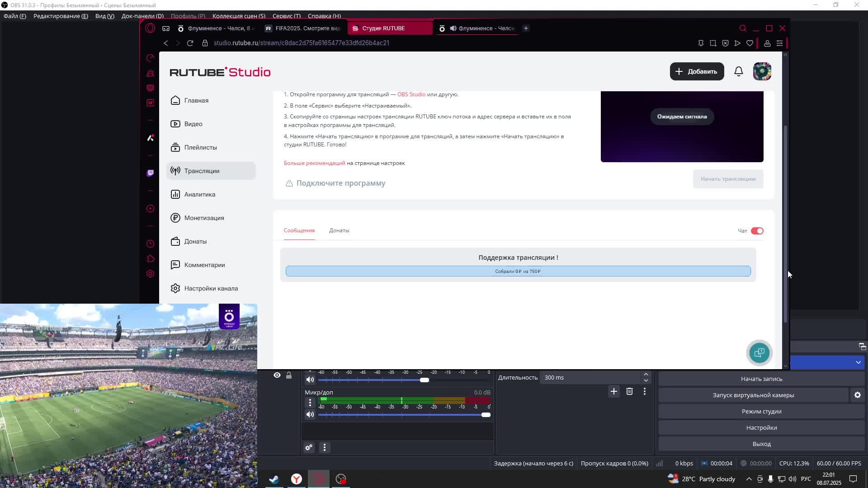868x488 pixels.
Task: Open Yandex Browser from taskbar
Action: [x=297, y=479]
